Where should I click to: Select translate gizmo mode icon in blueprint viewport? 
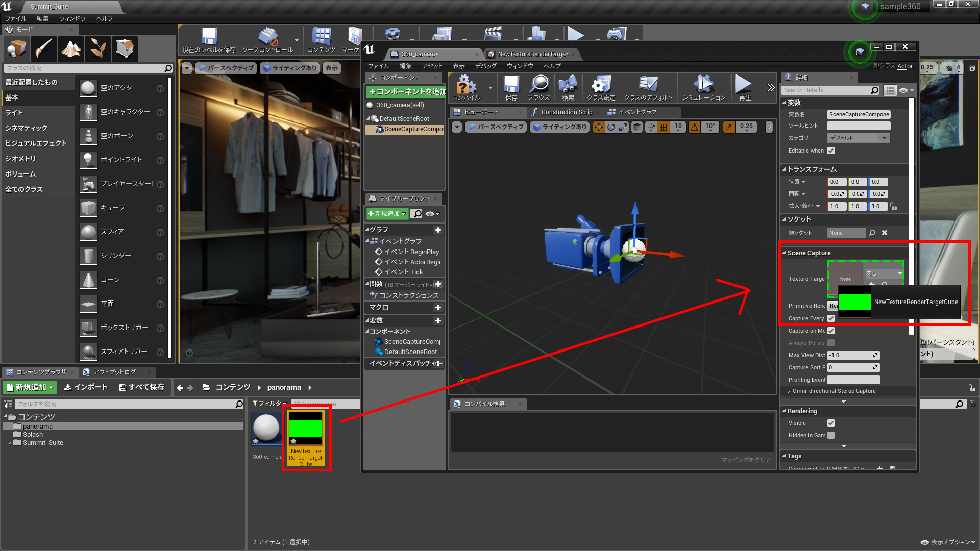click(598, 127)
